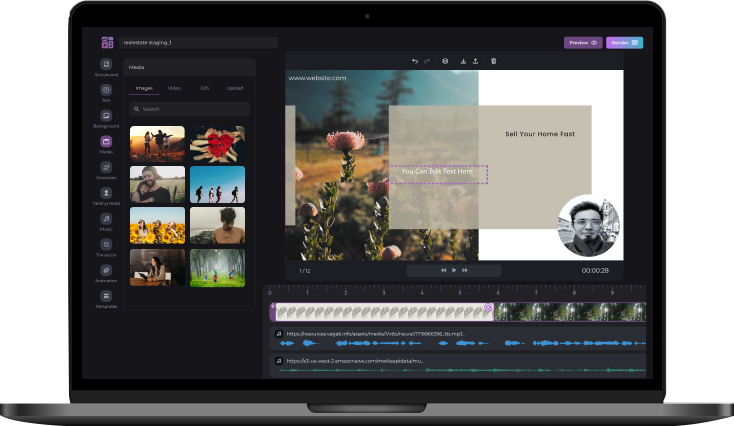Viewport: 734px width, 426px height.
Task: Click the download icon above the canvas
Action: (x=463, y=61)
